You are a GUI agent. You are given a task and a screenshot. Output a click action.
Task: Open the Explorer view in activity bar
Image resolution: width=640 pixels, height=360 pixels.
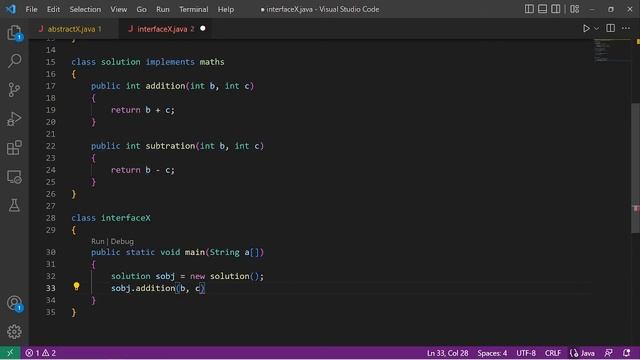[14, 33]
